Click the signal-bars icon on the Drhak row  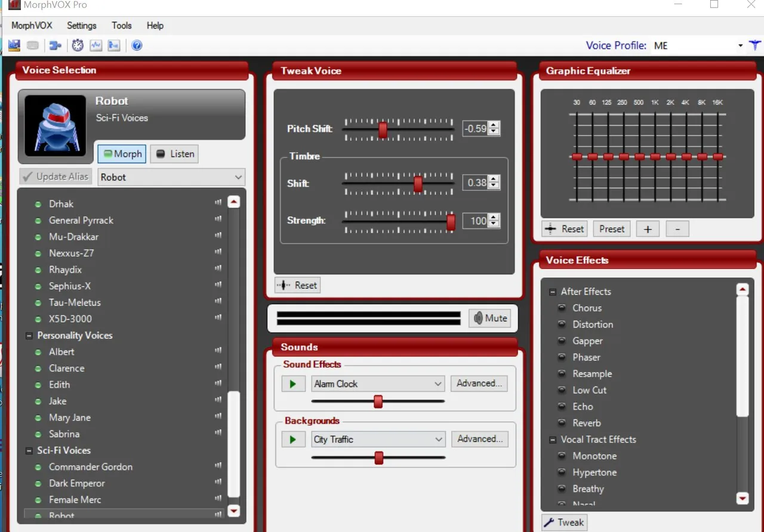tap(218, 203)
